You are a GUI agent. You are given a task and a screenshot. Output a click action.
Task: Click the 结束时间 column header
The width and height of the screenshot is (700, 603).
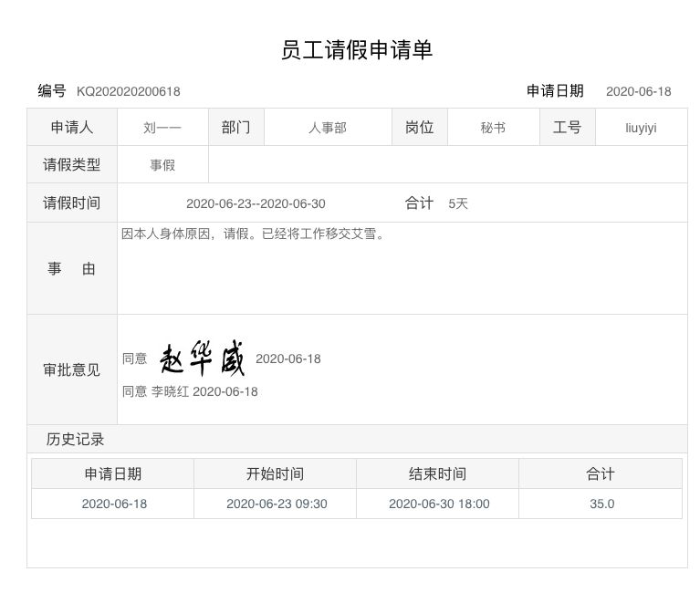tap(437, 473)
